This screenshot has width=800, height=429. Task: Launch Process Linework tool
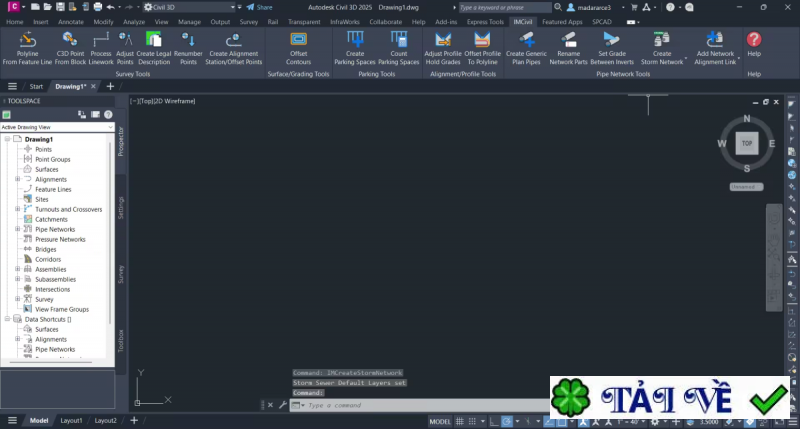[x=101, y=48]
